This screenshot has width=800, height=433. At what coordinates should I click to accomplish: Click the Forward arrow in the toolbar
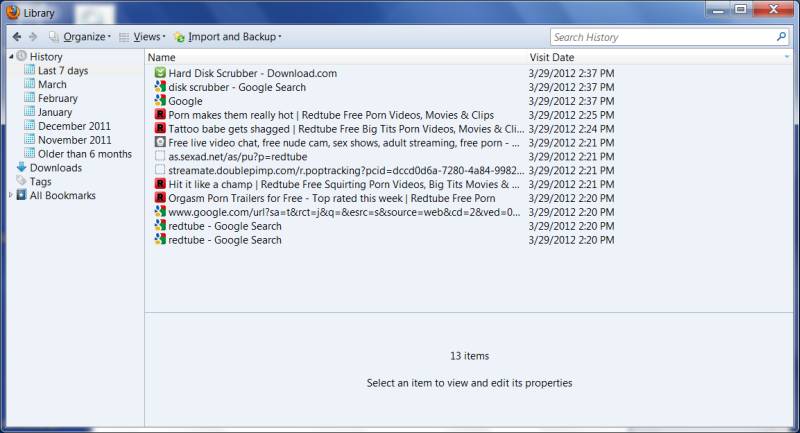pyautogui.click(x=33, y=37)
